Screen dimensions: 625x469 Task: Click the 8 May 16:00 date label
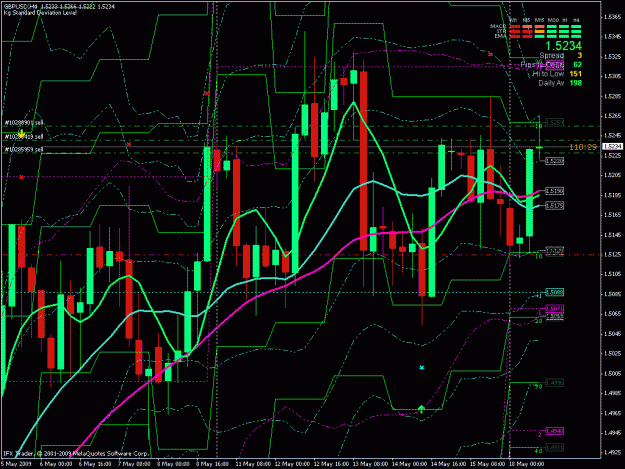click(x=212, y=464)
